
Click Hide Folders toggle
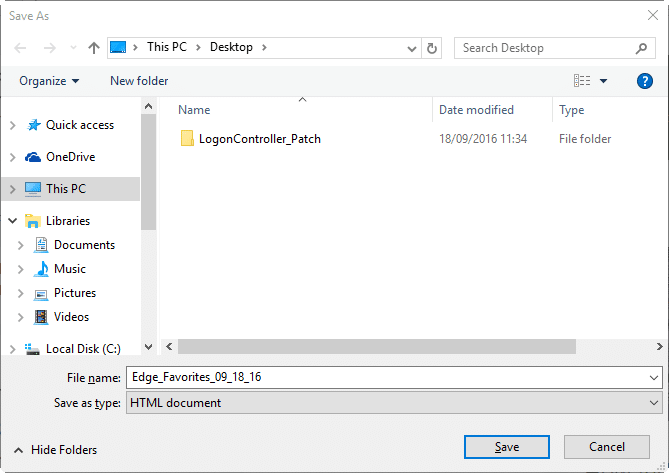[x=55, y=450]
